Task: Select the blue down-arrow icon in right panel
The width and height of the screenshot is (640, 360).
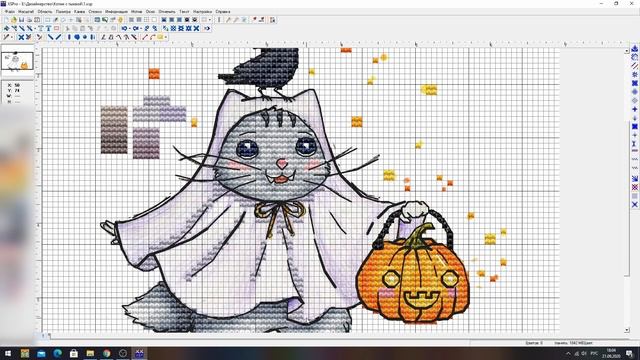Action: pos(635,118)
